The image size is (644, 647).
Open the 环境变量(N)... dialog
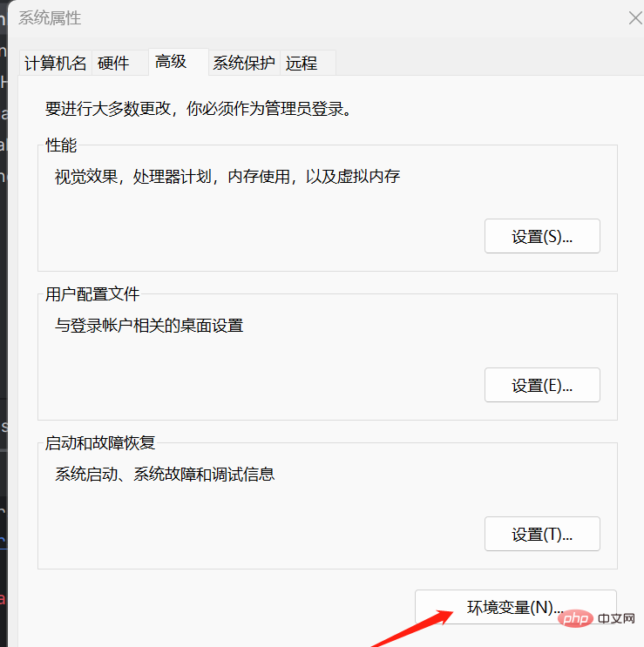[x=516, y=607]
